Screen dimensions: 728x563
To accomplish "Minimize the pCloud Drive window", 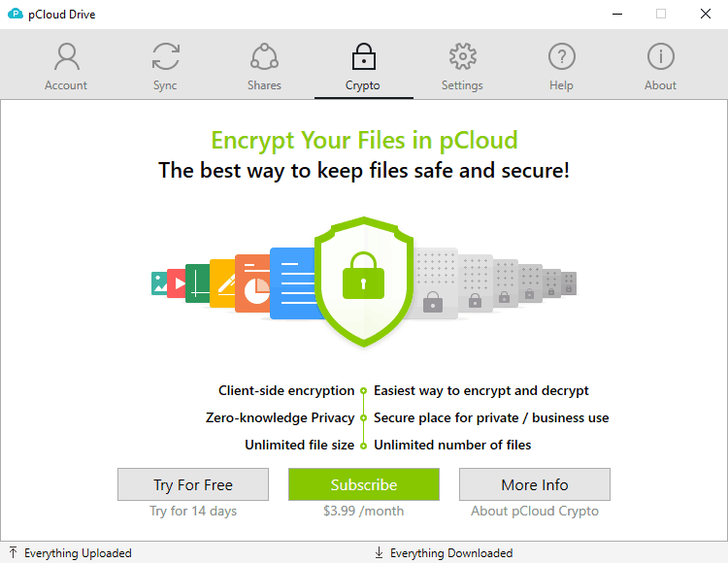I will (617, 14).
